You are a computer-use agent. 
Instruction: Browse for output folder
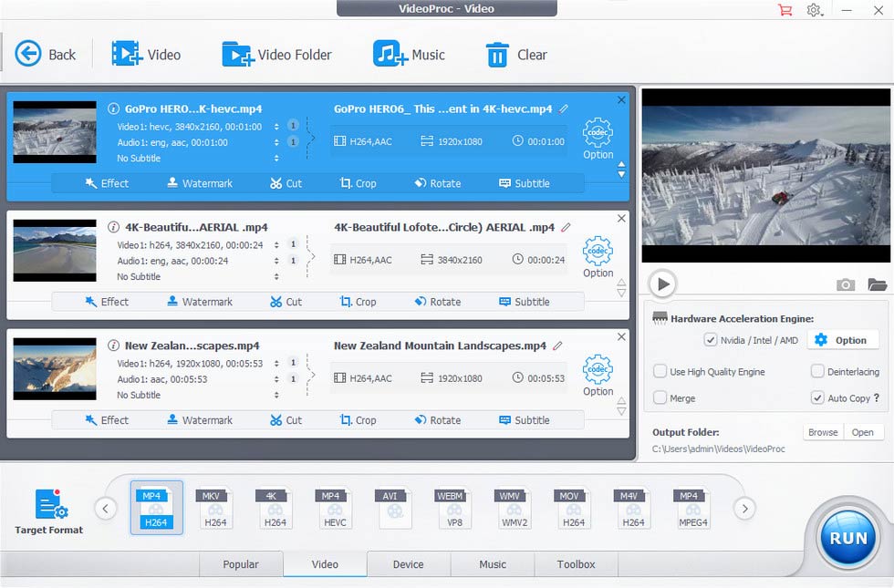coord(823,432)
